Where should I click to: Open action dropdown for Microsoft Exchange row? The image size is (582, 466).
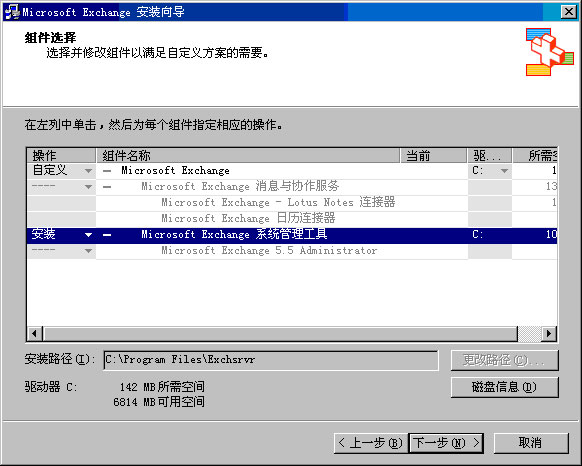click(x=88, y=171)
